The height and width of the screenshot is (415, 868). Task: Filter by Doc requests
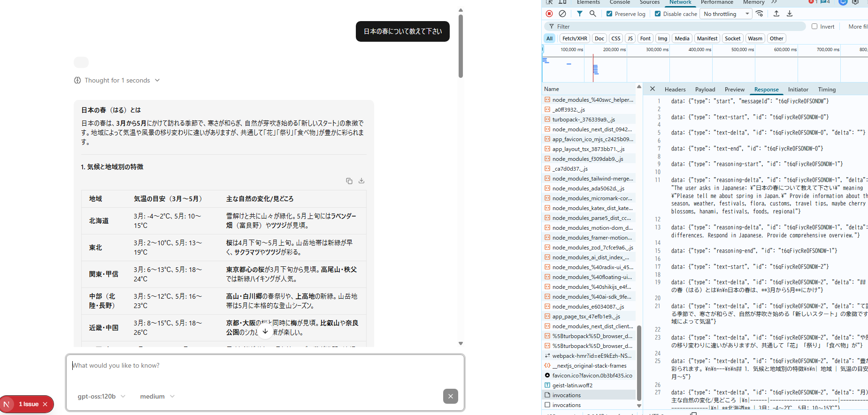click(x=599, y=38)
